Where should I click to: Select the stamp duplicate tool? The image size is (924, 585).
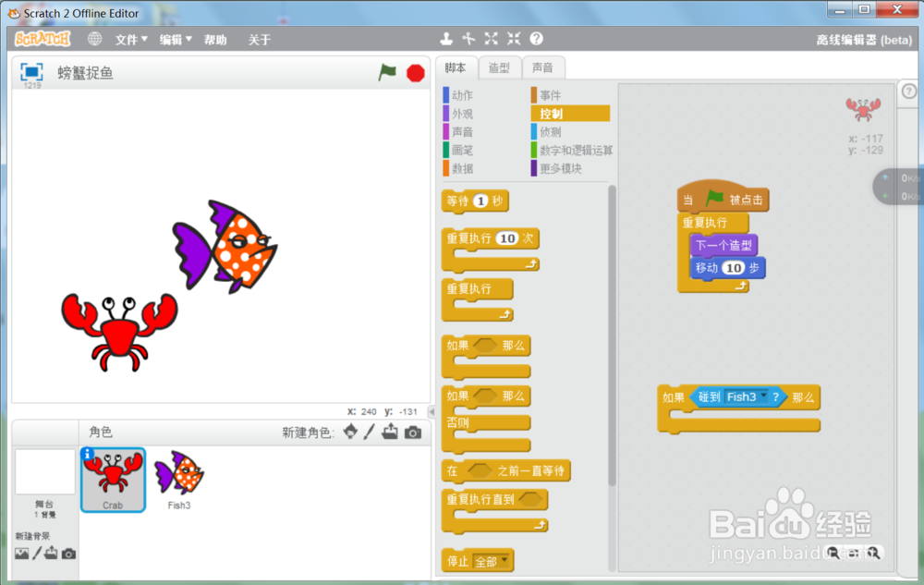(x=446, y=39)
